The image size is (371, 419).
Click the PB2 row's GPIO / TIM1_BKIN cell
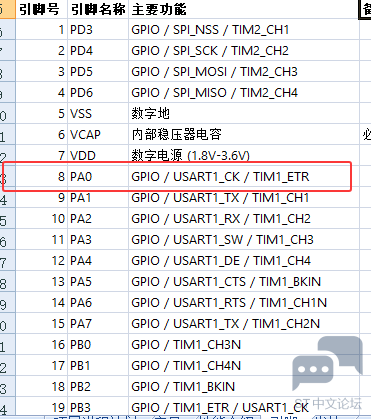click(x=244, y=387)
